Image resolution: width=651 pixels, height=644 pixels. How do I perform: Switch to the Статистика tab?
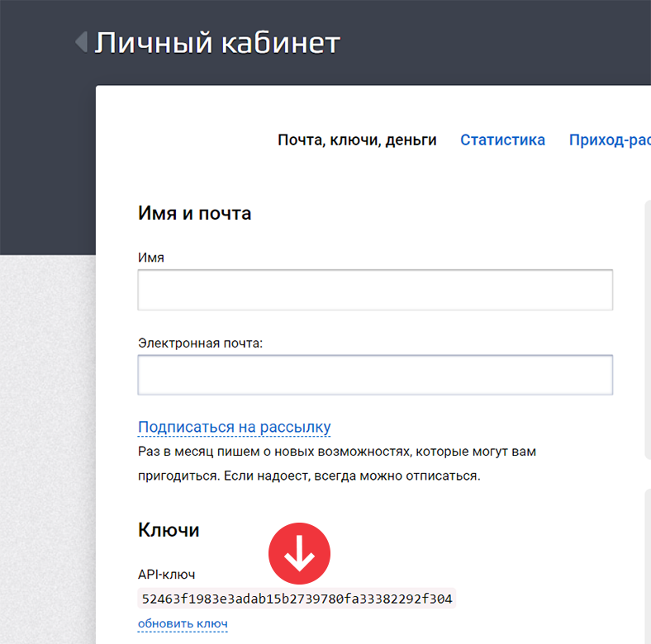(502, 140)
